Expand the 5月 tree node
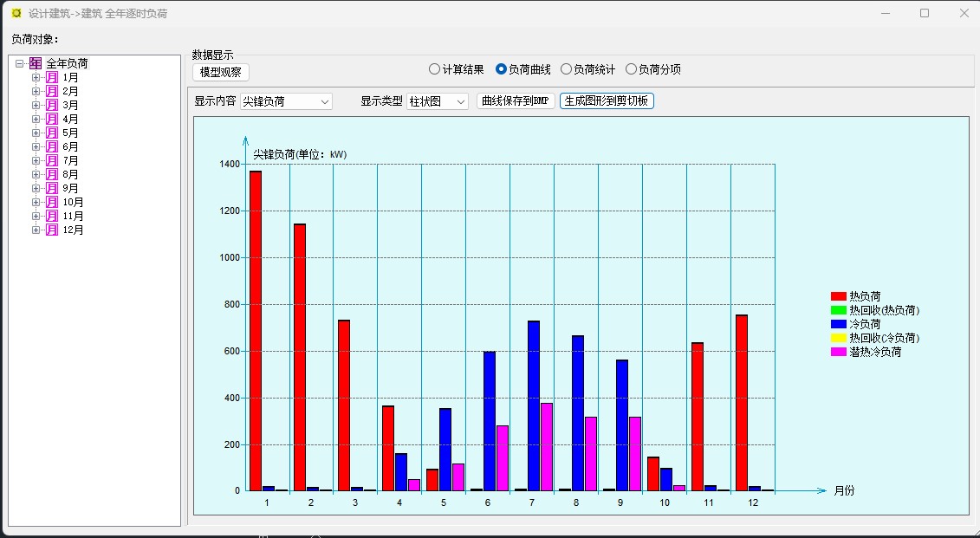This screenshot has width=980, height=538. (x=36, y=133)
